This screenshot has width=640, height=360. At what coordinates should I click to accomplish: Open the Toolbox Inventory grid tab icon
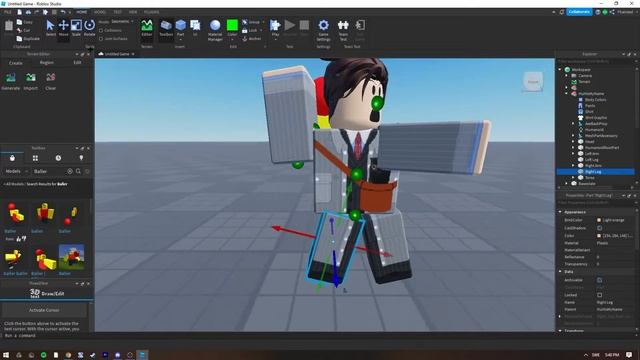tap(35, 158)
